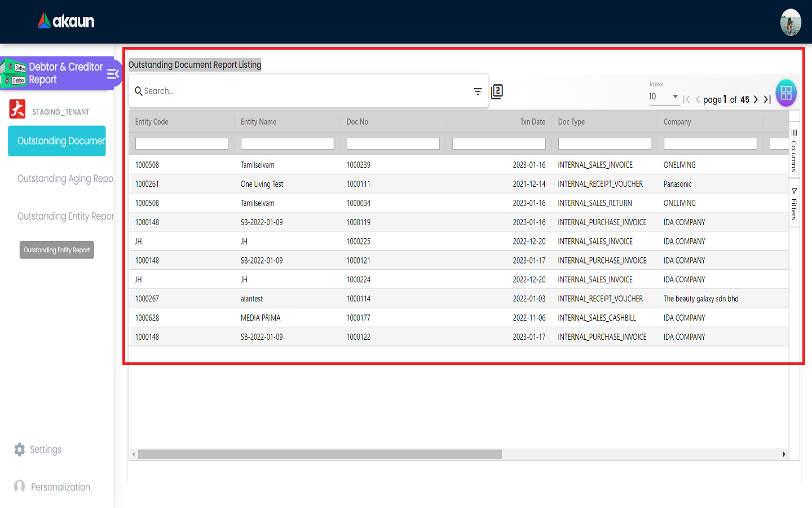This screenshot has width=812, height=508.
Task: Click the multi-page document icon beside search
Action: pos(497,91)
